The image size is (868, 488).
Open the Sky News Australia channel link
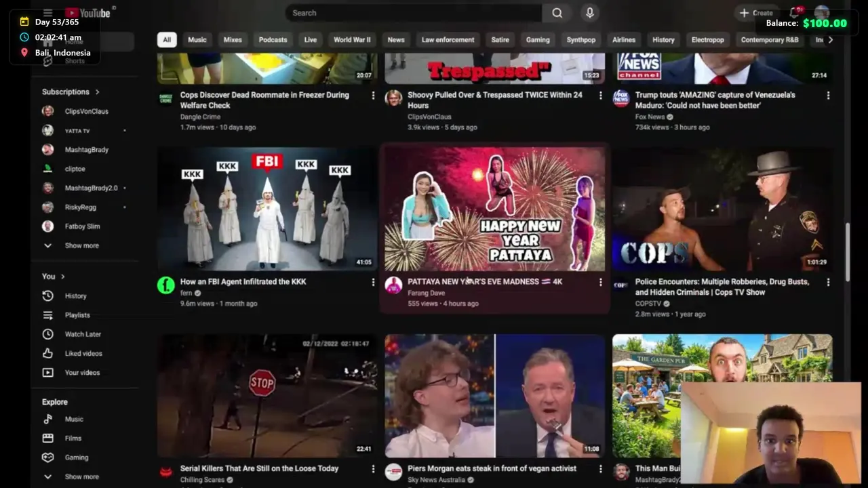(x=436, y=480)
